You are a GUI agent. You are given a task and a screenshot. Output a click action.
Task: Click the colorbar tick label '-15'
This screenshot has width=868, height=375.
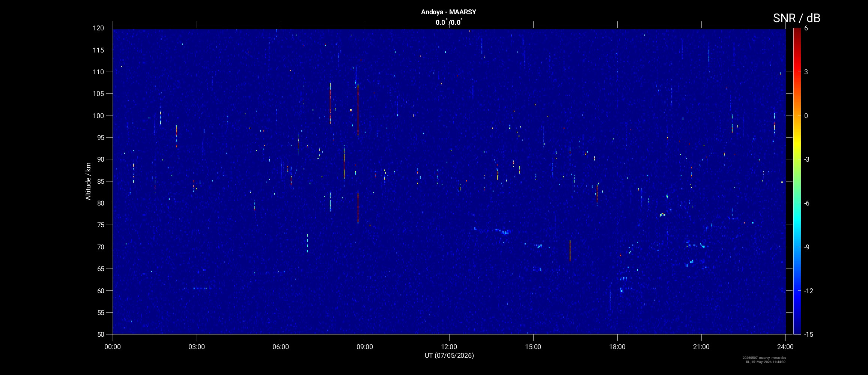pyautogui.click(x=809, y=334)
